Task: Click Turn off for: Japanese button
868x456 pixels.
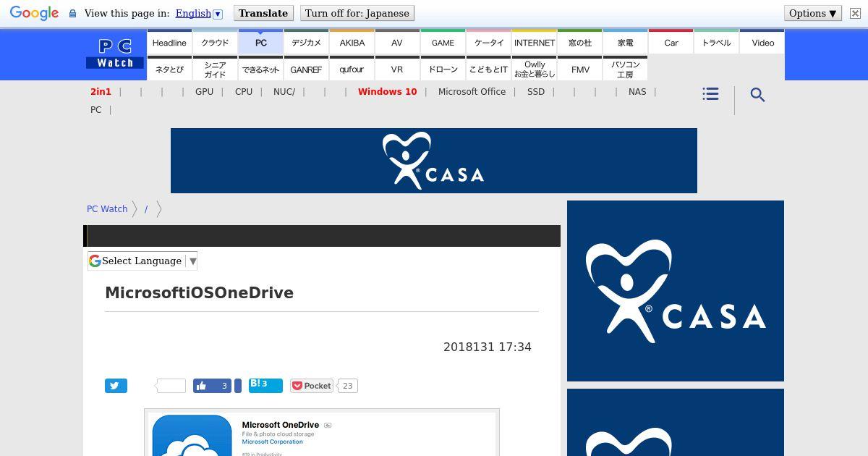Action: (x=357, y=13)
